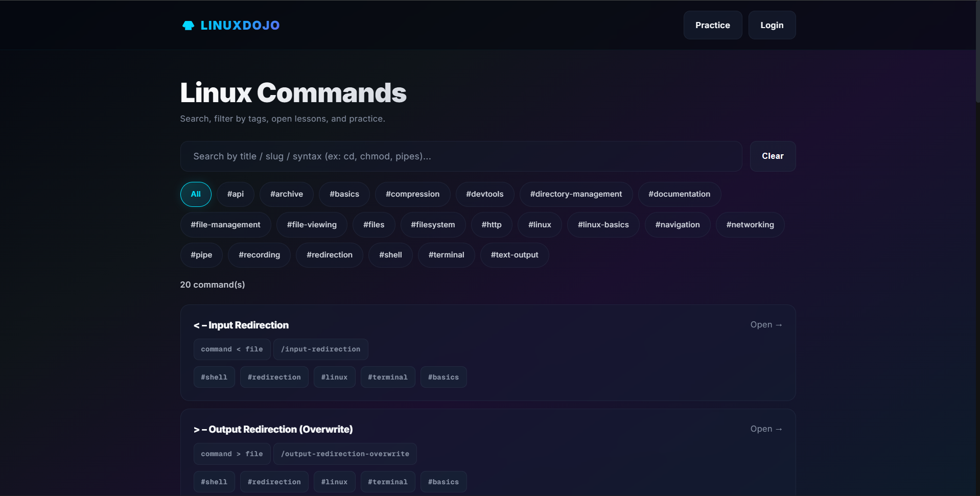Enable the #api tag filter

point(235,194)
